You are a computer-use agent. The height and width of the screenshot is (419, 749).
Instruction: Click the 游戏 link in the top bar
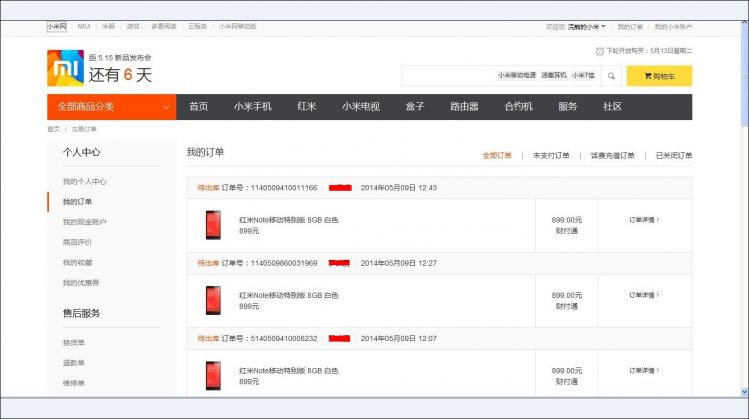[x=133, y=26]
